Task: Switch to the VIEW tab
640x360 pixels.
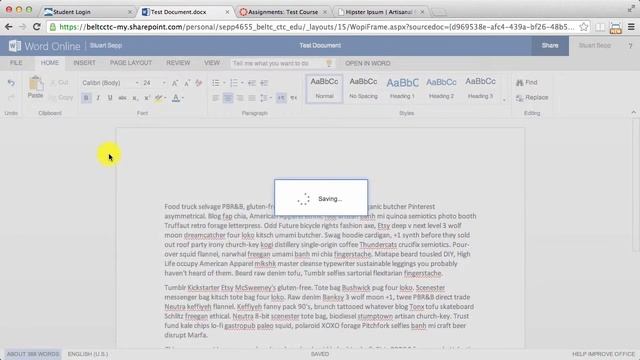Action: [x=212, y=63]
